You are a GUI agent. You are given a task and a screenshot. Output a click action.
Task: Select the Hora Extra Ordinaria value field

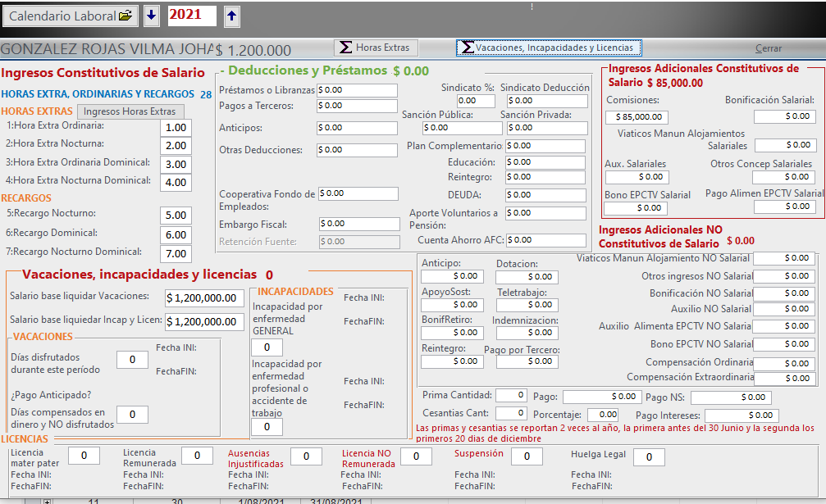(176, 127)
